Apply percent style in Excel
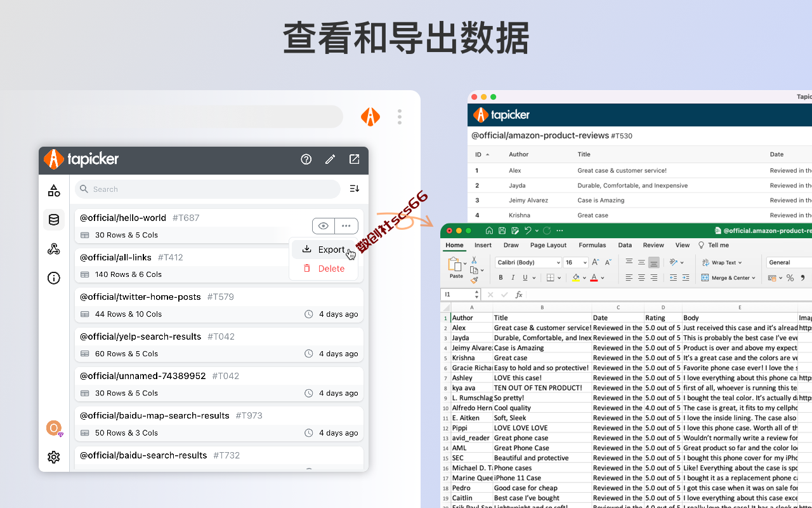Image resolution: width=812 pixels, height=508 pixels. point(790,277)
